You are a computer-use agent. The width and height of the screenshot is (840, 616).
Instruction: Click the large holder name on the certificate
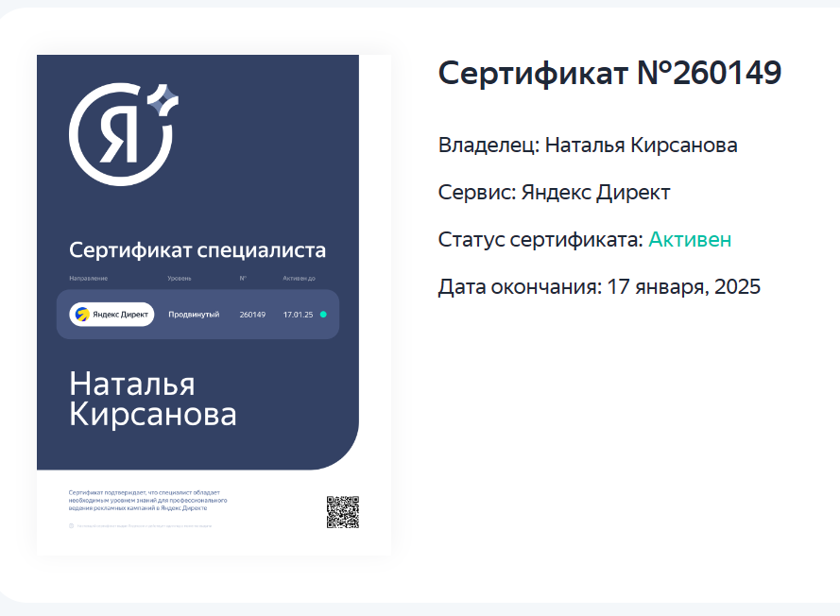click(153, 399)
